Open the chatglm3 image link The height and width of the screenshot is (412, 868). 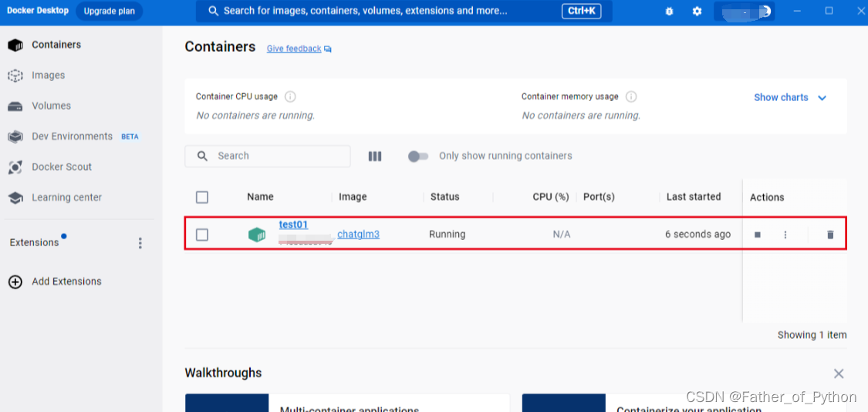point(359,235)
